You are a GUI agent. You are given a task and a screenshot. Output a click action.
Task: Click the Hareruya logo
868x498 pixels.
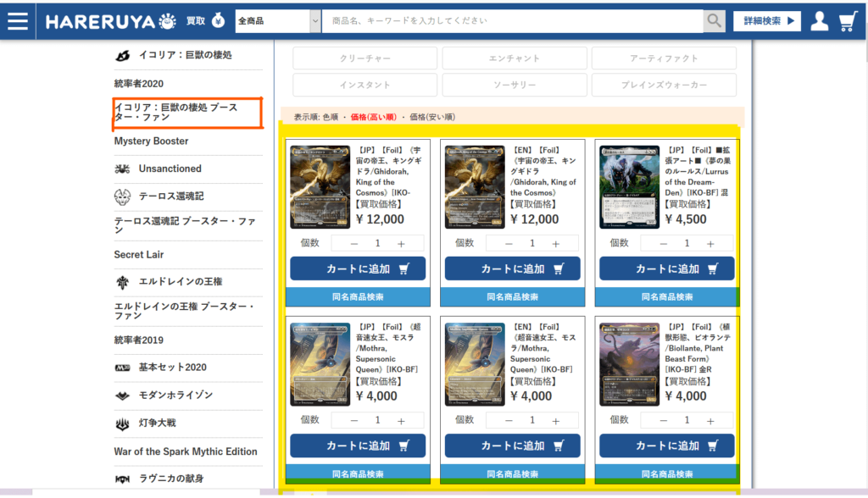(x=111, y=21)
